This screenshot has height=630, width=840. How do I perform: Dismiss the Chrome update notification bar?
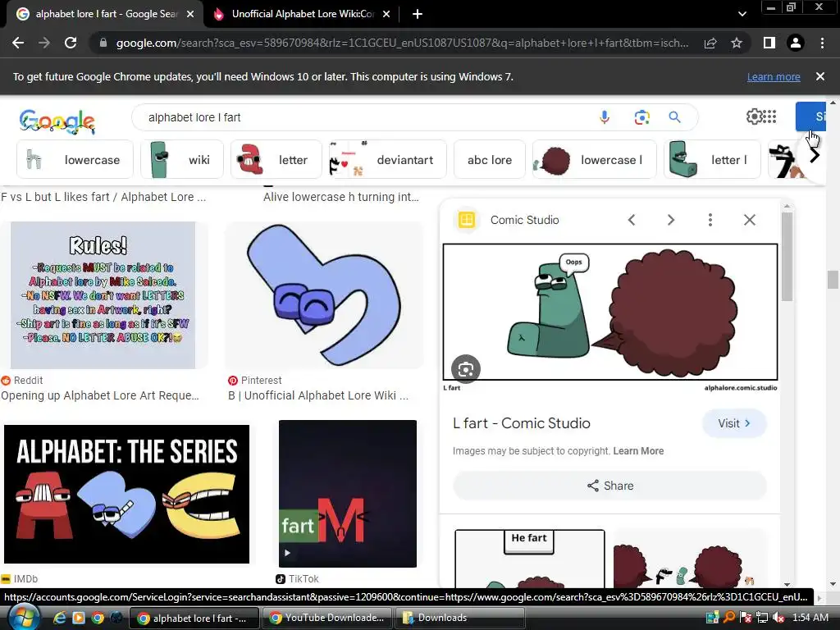click(820, 76)
